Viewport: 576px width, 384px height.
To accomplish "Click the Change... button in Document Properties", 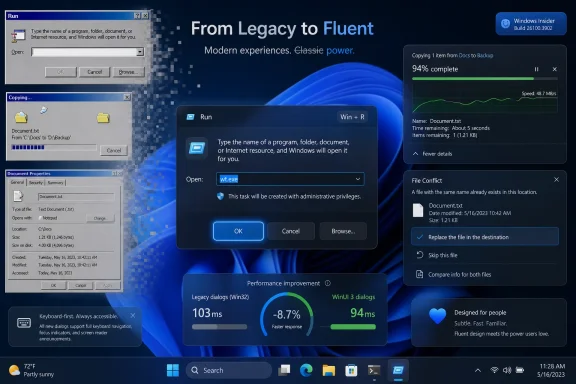I will (100, 218).
